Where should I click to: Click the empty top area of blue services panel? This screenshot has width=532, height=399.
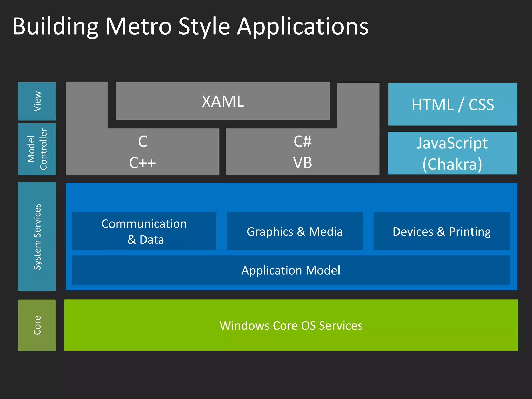point(291,197)
